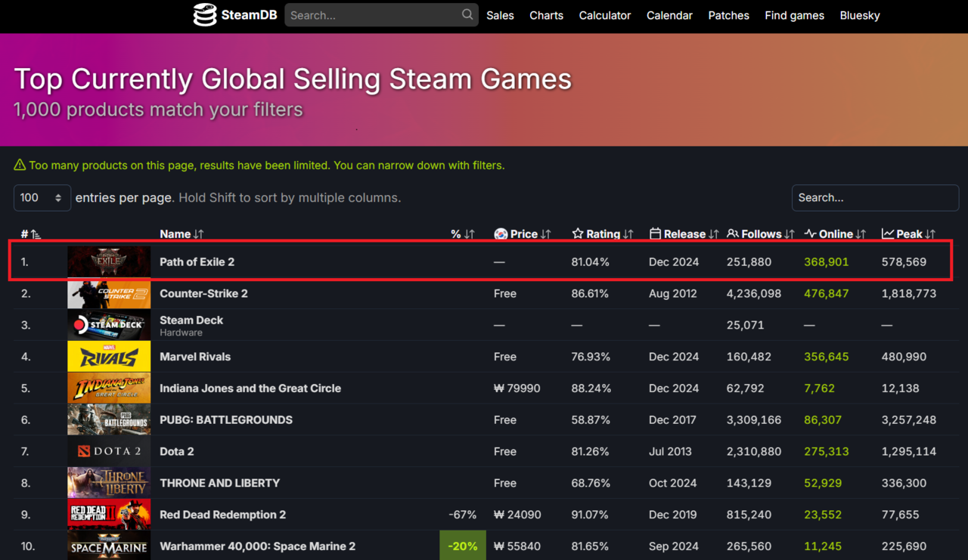
Task: Go to the Calculator page
Action: 604,15
